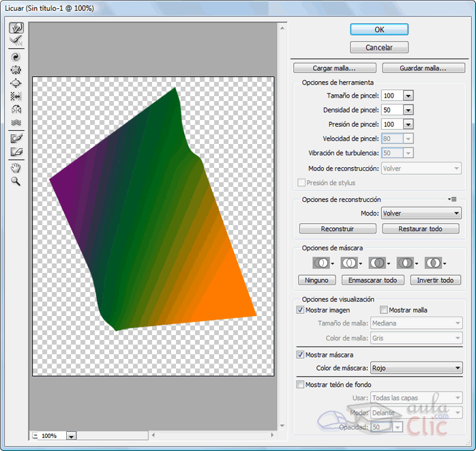Click the Densidad de pincel value field
Image resolution: width=476 pixels, height=451 pixels.
pos(393,110)
